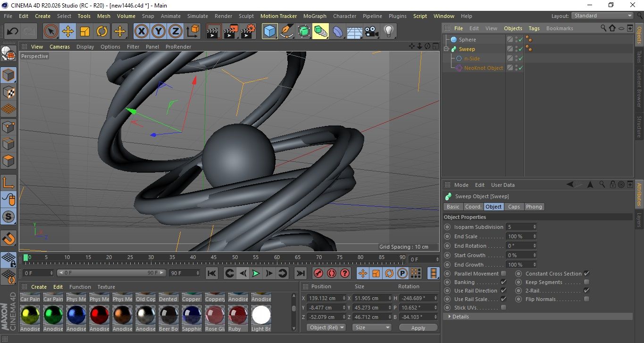Screen dimensions: 644x343
Task: Switch to the Caps tab
Action: click(514, 207)
